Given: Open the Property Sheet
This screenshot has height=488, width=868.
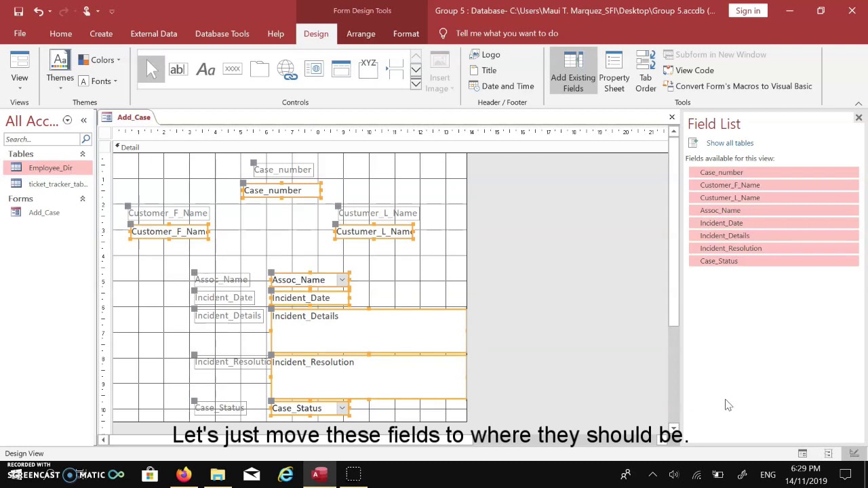Looking at the screenshot, I should click(614, 72).
